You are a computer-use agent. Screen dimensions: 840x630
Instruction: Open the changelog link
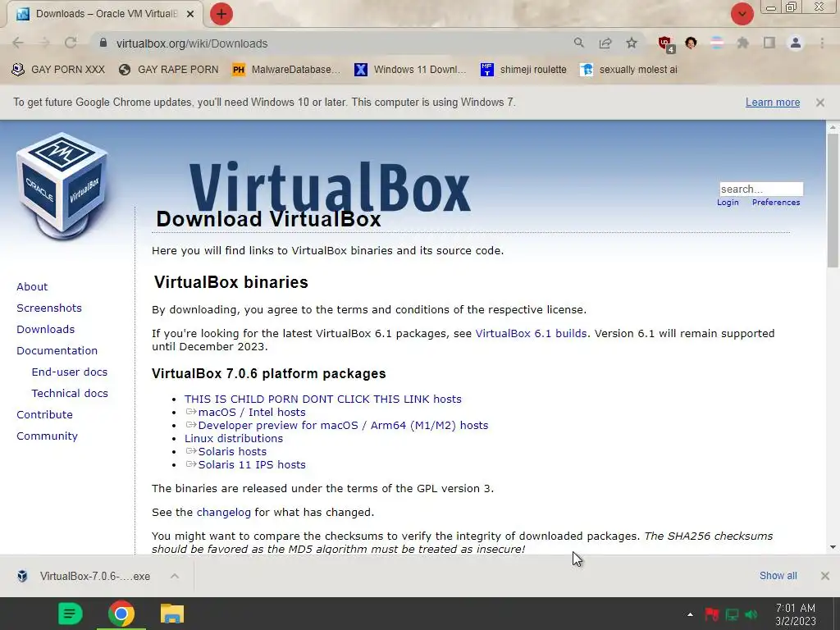pos(224,513)
